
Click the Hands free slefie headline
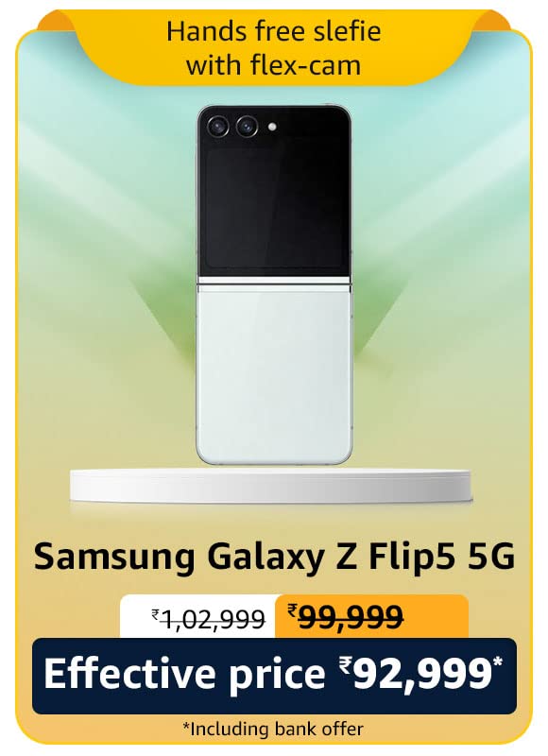(274, 31)
